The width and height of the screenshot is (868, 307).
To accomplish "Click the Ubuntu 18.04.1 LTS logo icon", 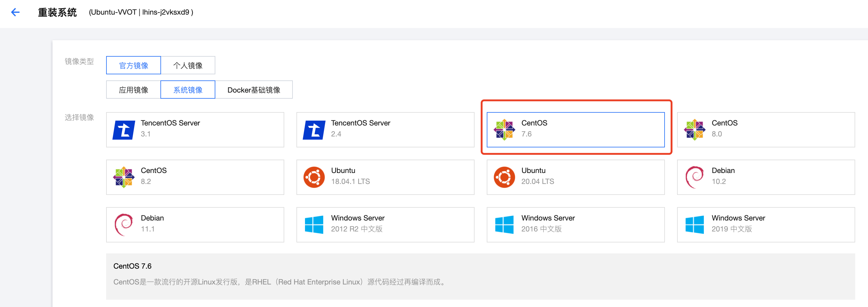I will tap(314, 177).
